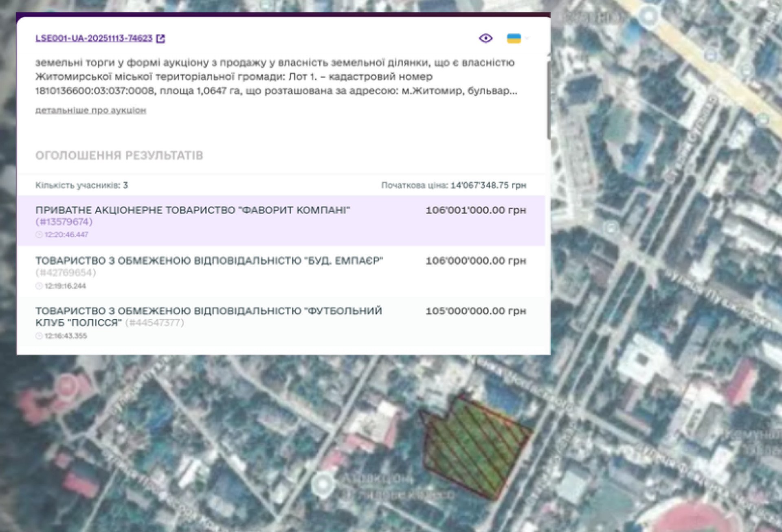
Task: Click 'детальніше про аукціон' link
Action: point(90,110)
